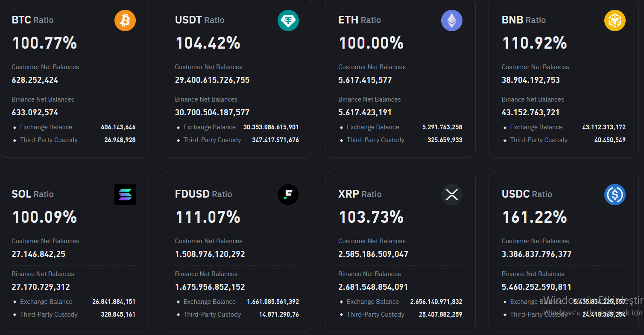The height and width of the screenshot is (335, 644).
Task: Click USDT Third-Party Custody row label
Action: pos(212,140)
